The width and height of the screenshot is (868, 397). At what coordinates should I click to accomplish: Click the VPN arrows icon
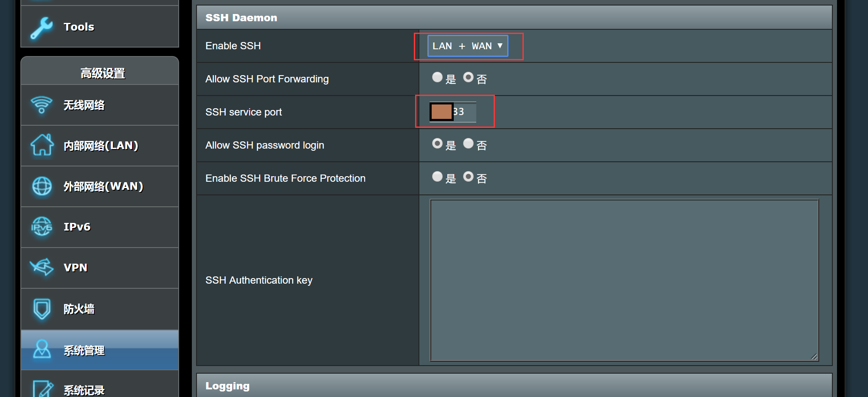tap(42, 267)
